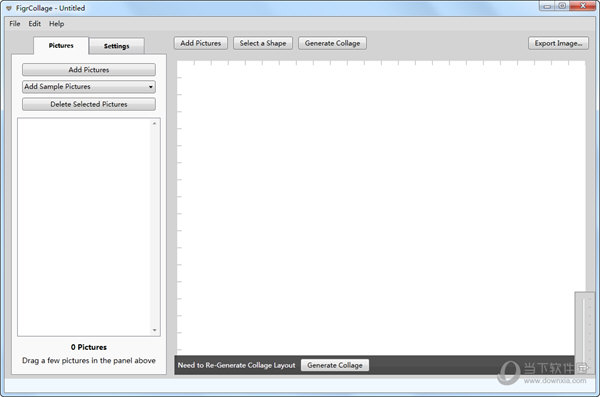
Task: Click the picture list scroll-down arrow
Action: tap(155, 330)
